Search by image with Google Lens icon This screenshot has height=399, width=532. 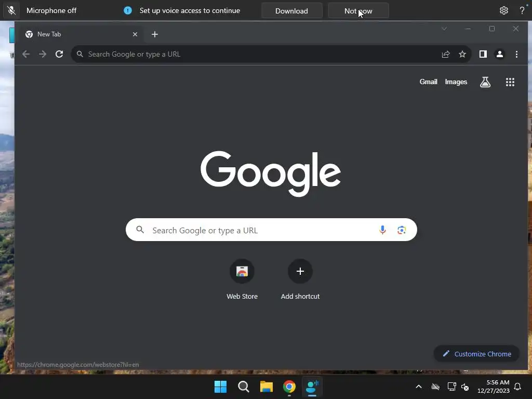(x=402, y=230)
